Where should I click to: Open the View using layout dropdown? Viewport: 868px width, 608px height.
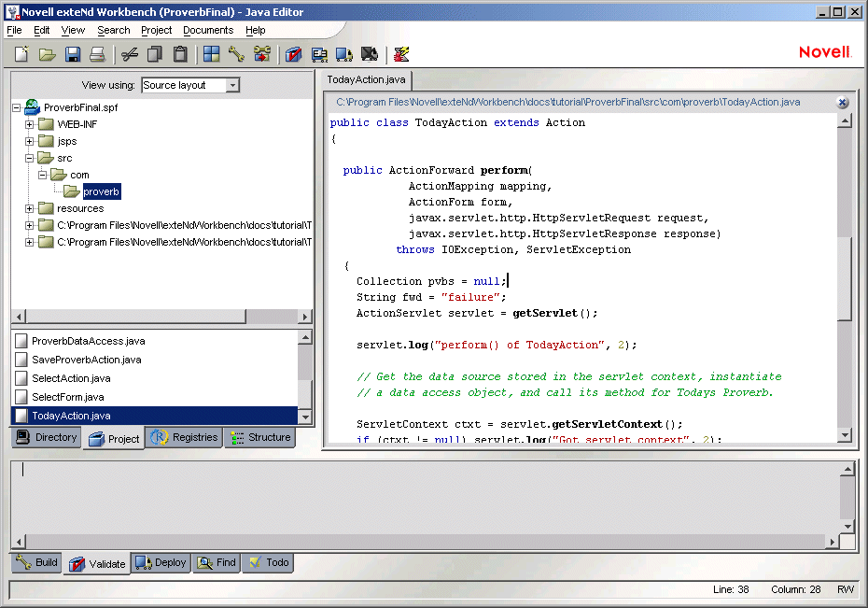[232, 85]
